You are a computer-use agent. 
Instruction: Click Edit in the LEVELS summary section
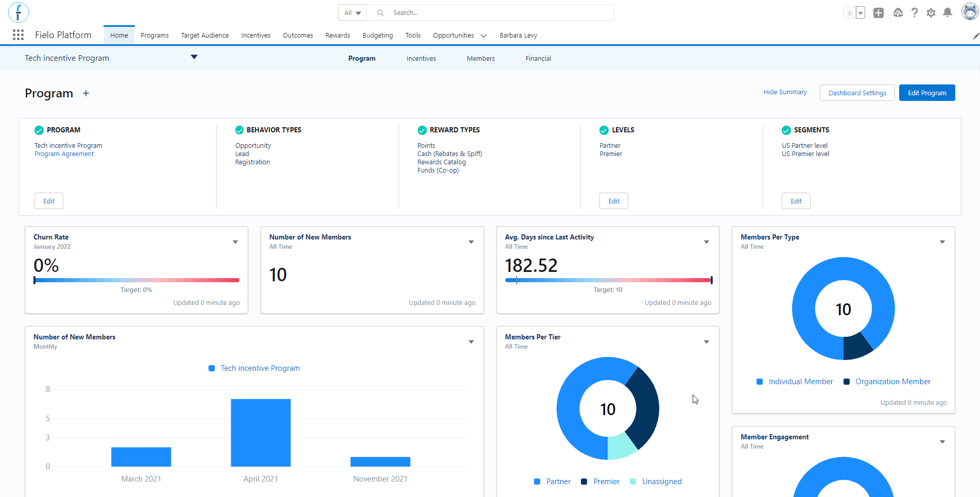tap(614, 201)
